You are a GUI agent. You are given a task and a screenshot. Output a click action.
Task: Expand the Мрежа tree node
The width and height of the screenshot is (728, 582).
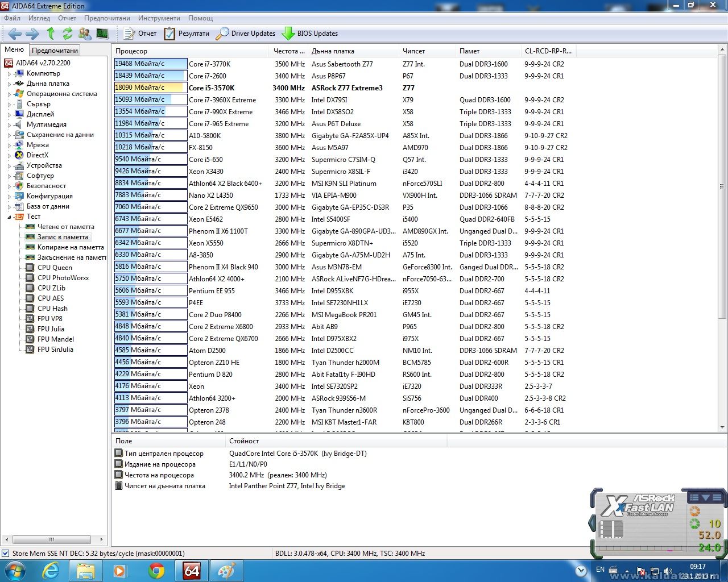point(9,145)
